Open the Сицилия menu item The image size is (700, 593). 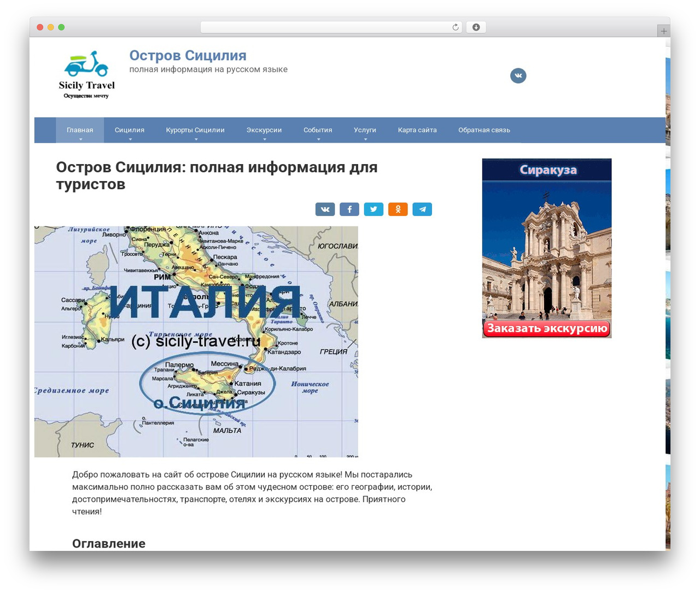click(x=130, y=130)
